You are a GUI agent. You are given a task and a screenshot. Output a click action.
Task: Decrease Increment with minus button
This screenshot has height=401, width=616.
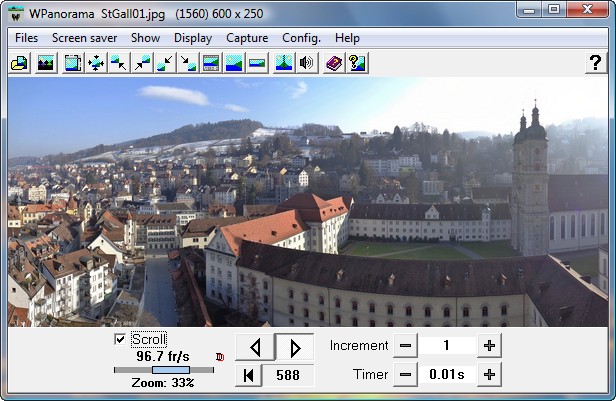click(405, 346)
